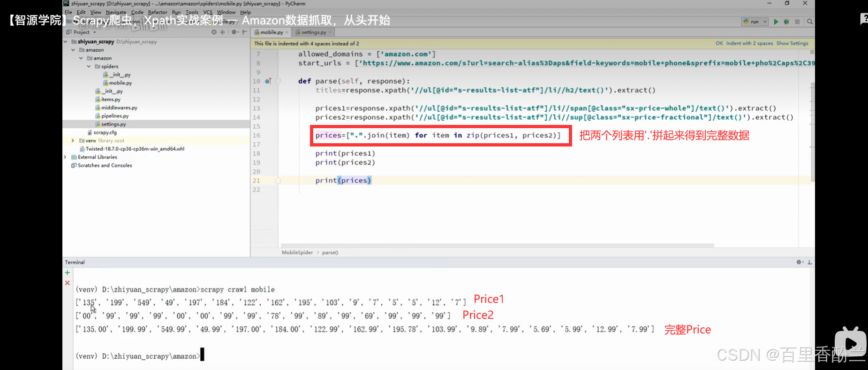Close terminal session with red X icon
This screenshot has height=370, width=868.
[68, 283]
